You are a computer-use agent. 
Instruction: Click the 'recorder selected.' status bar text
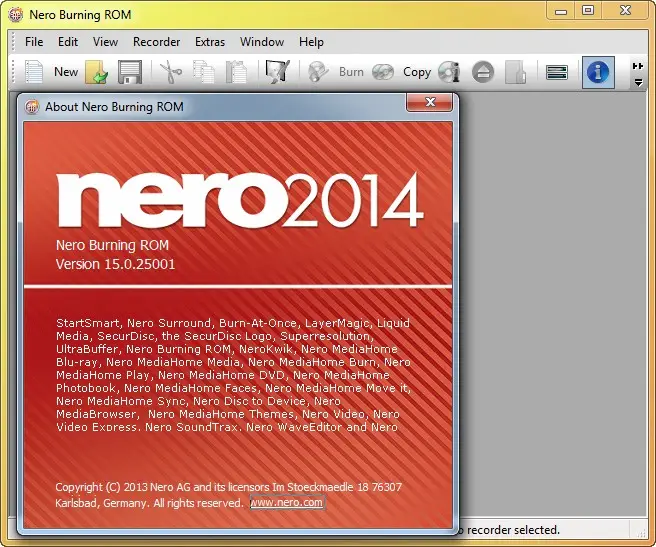tap(513, 530)
